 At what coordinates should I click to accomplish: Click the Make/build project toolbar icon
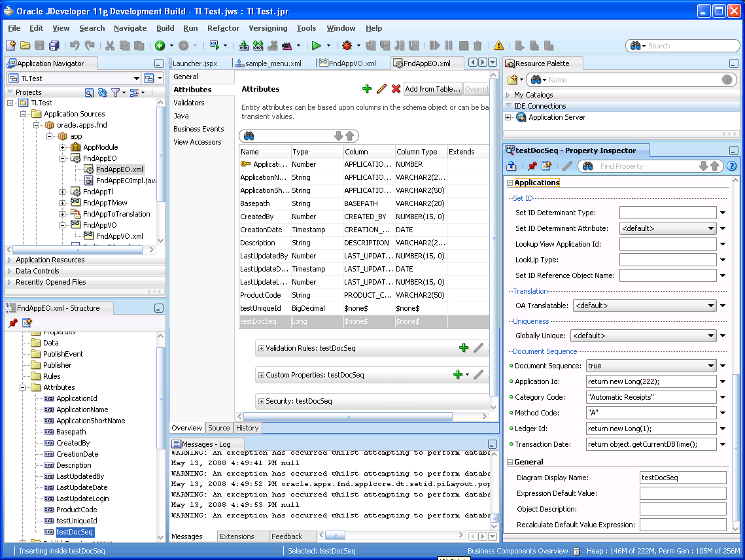244,46
